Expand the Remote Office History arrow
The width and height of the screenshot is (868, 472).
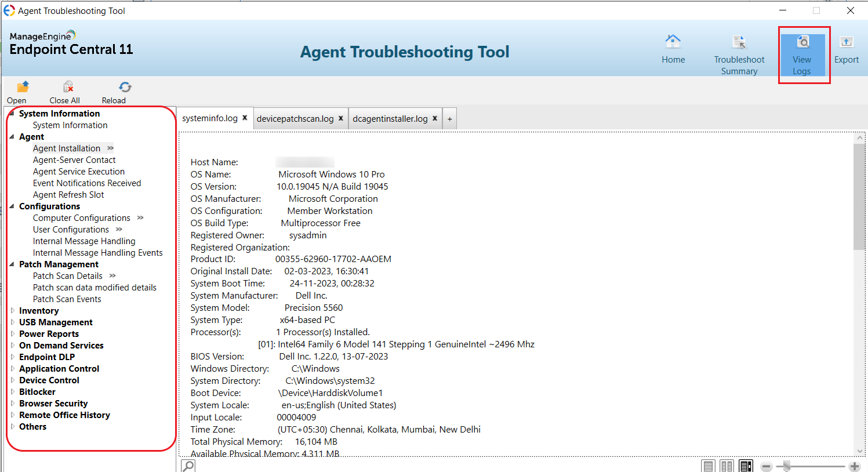[x=12, y=415]
